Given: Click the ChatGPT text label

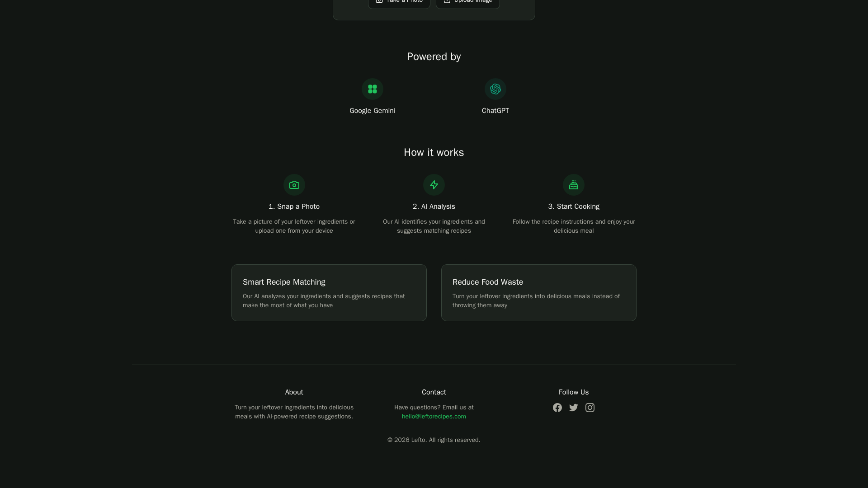Looking at the screenshot, I should click(495, 111).
